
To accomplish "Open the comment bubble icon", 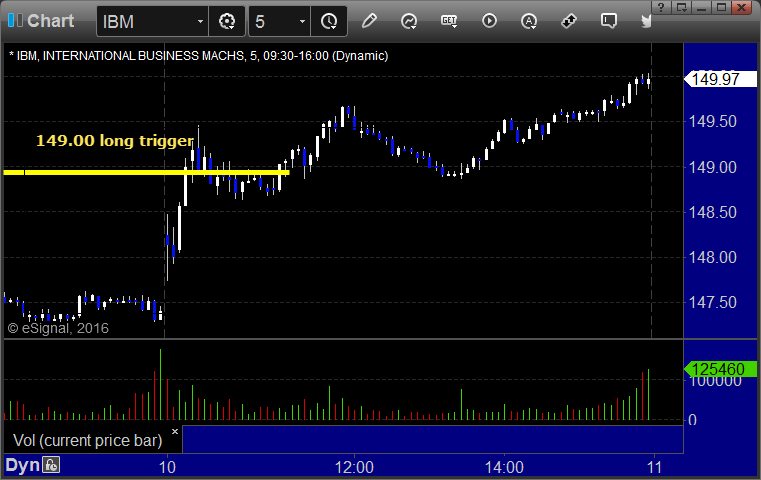I will tap(609, 21).
